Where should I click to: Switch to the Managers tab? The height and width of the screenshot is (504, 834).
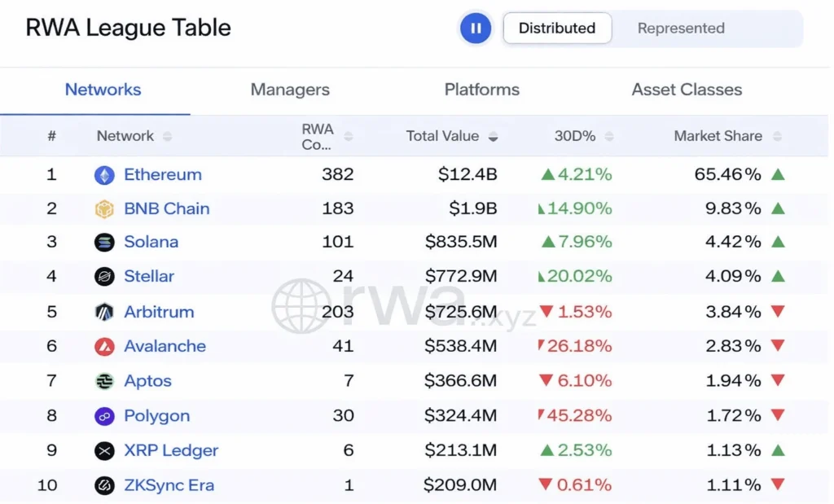tap(290, 90)
